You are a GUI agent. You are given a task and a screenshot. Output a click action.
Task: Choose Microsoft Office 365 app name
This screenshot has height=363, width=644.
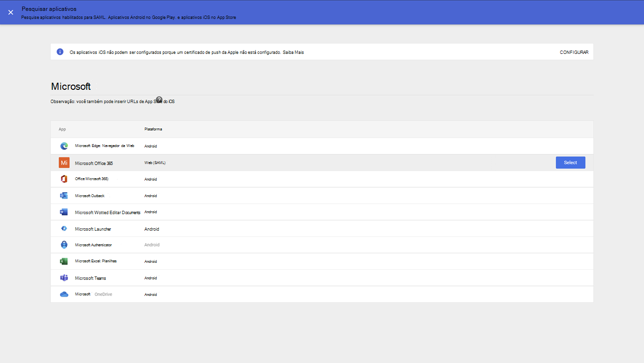tap(94, 163)
